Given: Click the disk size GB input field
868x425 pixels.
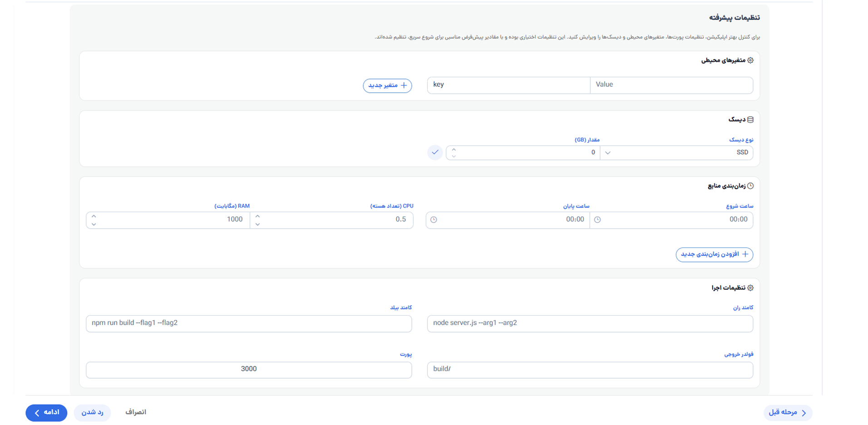Looking at the screenshot, I should 523,153.
